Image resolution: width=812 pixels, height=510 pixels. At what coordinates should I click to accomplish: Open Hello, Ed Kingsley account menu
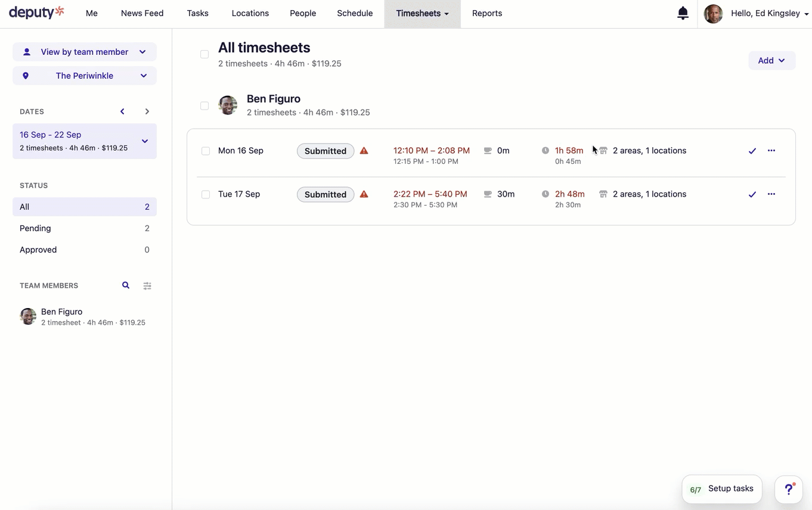click(770, 13)
